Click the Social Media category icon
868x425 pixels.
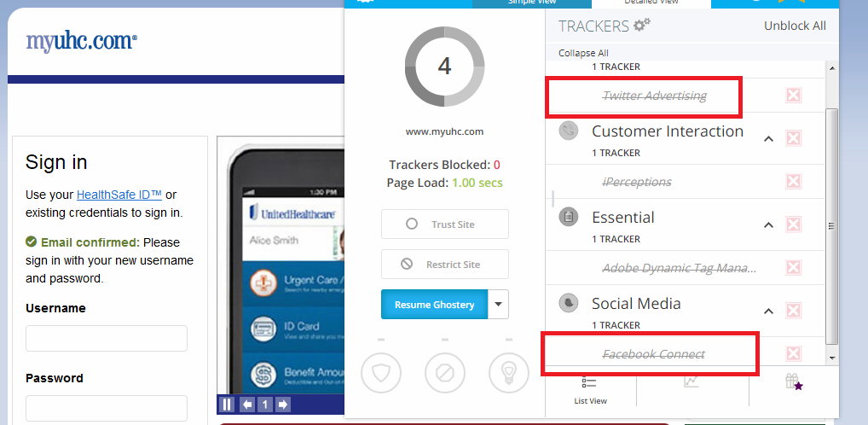pos(568,303)
